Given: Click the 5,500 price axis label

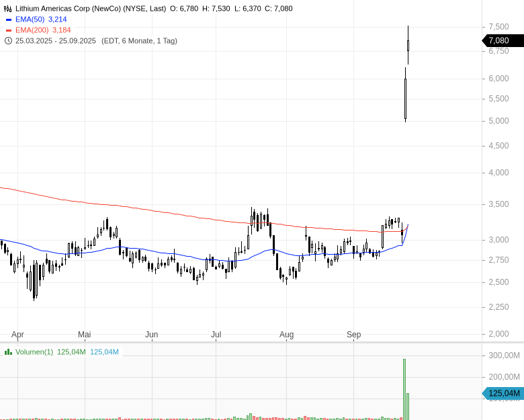Looking at the screenshot, I should 498,99.
